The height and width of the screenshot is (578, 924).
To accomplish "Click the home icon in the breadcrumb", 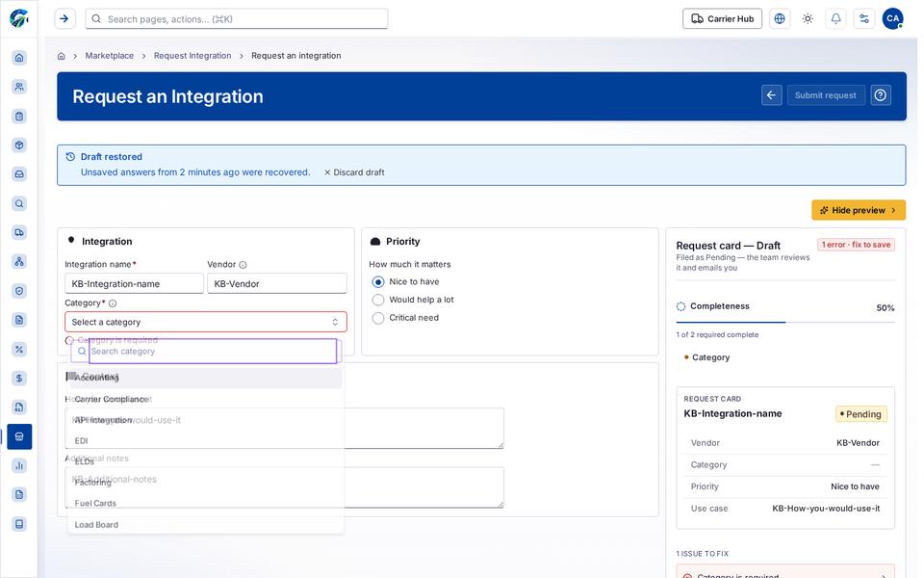I will (61, 56).
